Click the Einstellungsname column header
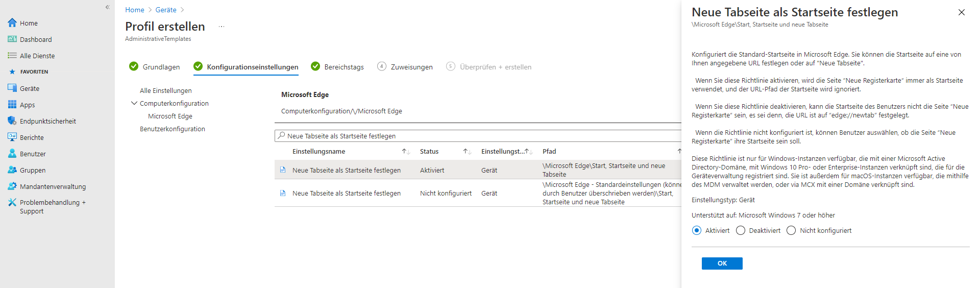 click(x=318, y=151)
